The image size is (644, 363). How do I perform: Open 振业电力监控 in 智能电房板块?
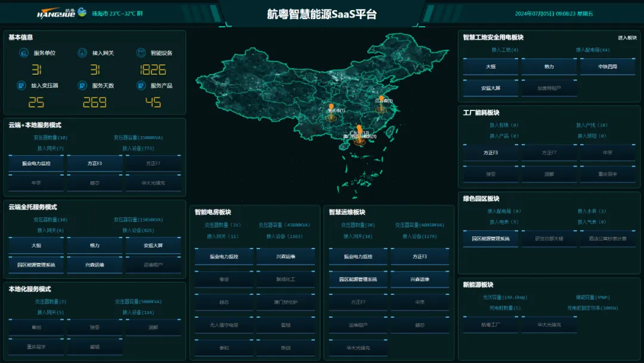tap(224, 257)
